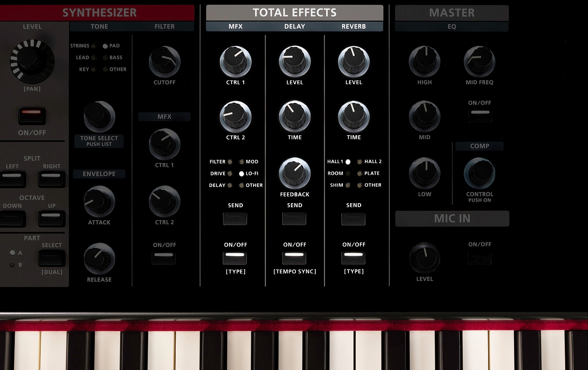This screenshot has height=370, width=588.
Task: Click the Synthesizer MFX CTRL 1 knob
Action: (x=164, y=144)
